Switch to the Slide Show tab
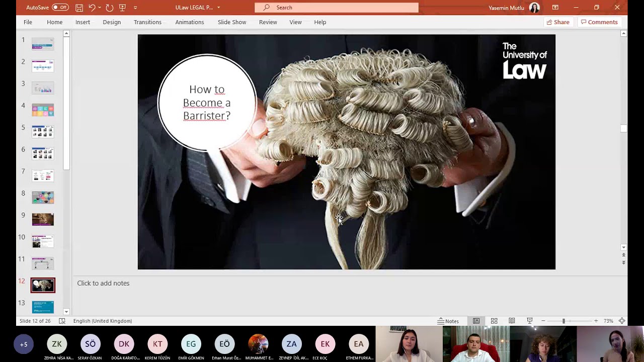The width and height of the screenshot is (644, 362). 232,22
